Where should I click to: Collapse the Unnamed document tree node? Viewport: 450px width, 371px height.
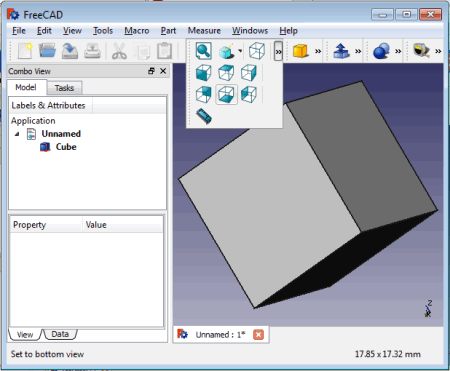[x=17, y=134]
